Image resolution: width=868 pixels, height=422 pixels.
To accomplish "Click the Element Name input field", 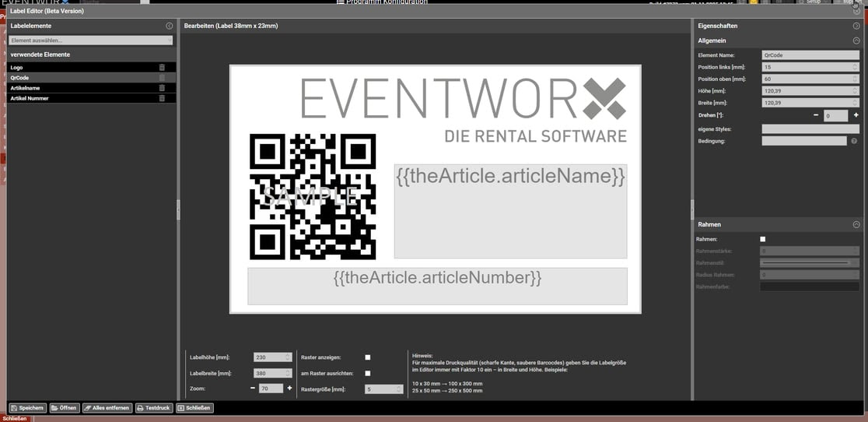I will (810, 55).
